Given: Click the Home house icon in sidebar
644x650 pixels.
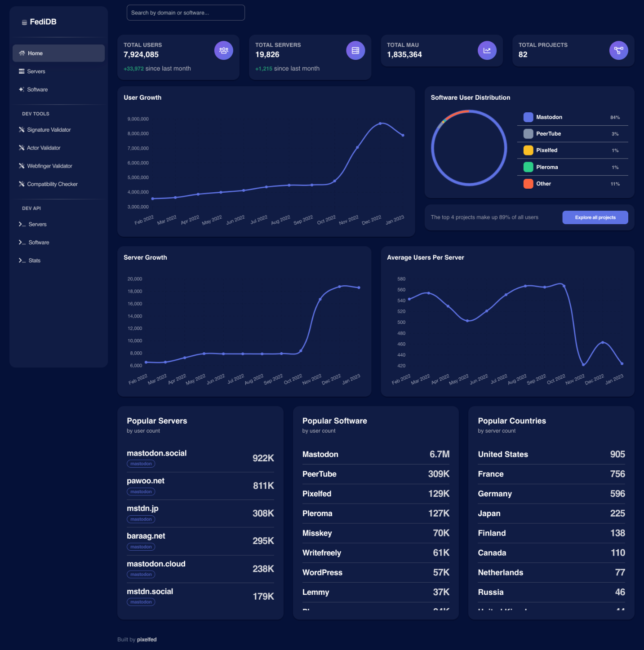Looking at the screenshot, I should 22,53.
